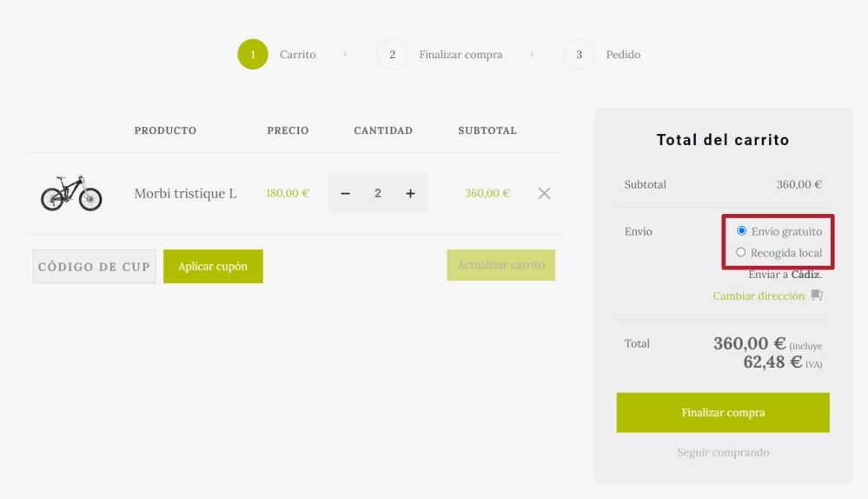Open the bicycle product thumbnail
This screenshot has width=868, height=499.
tap(71, 193)
